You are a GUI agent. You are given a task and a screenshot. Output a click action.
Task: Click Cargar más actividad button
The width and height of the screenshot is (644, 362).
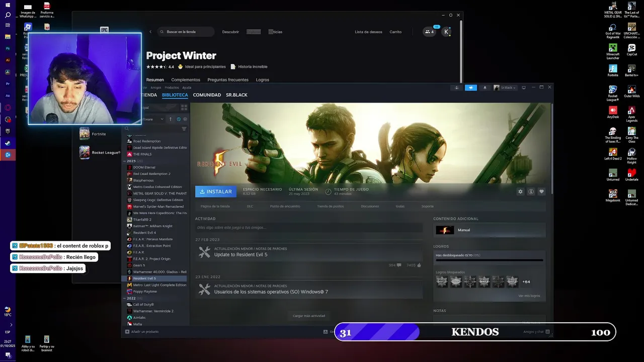point(309,316)
